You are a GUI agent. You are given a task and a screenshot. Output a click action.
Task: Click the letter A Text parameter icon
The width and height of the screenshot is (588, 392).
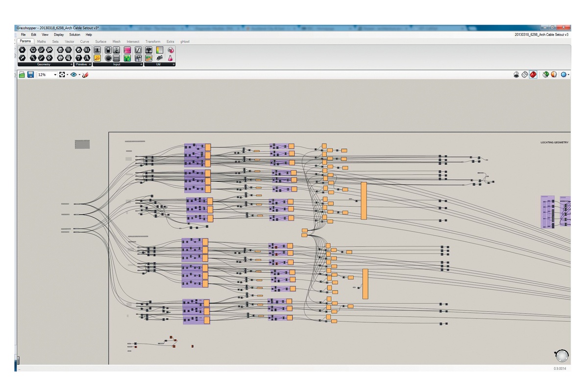point(87,58)
